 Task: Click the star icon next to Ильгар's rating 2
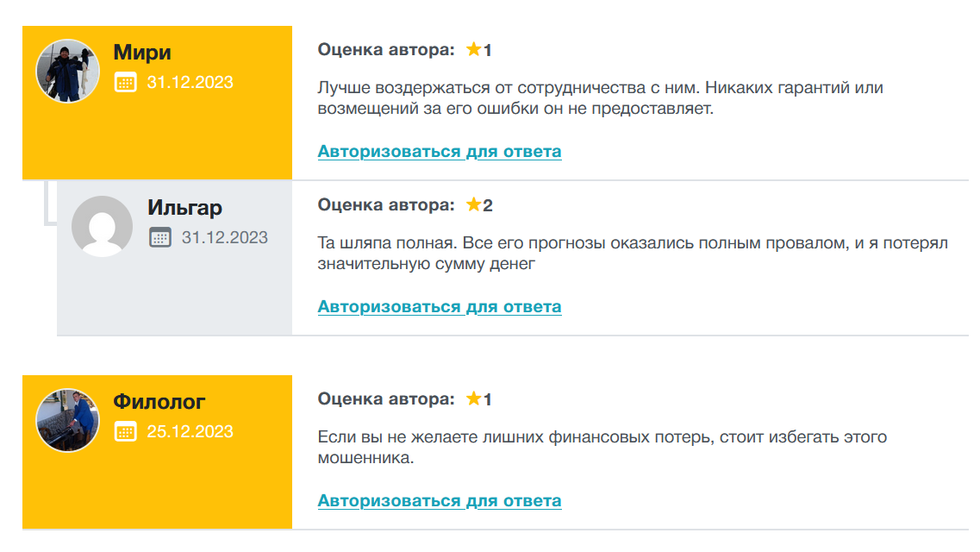(x=472, y=205)
